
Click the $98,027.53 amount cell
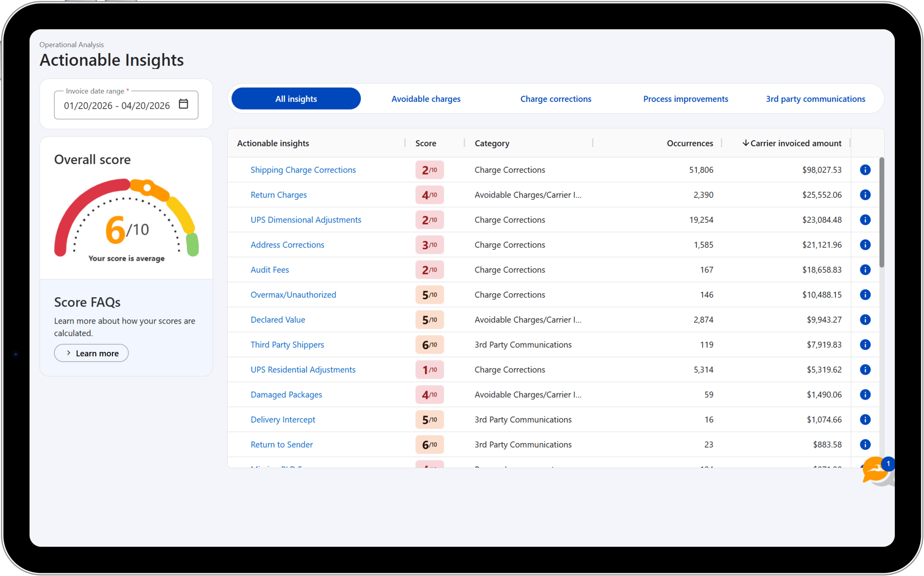[822, 170]
